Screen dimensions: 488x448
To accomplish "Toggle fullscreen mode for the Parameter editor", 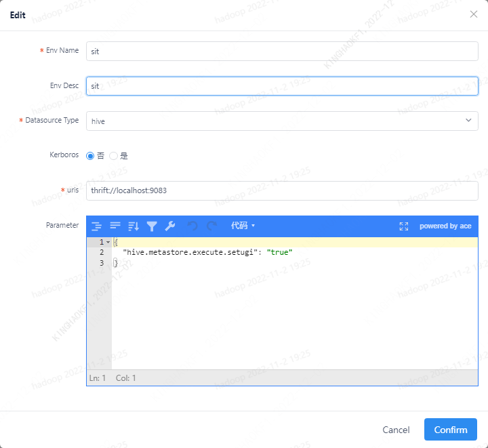I will pos(404,226).
